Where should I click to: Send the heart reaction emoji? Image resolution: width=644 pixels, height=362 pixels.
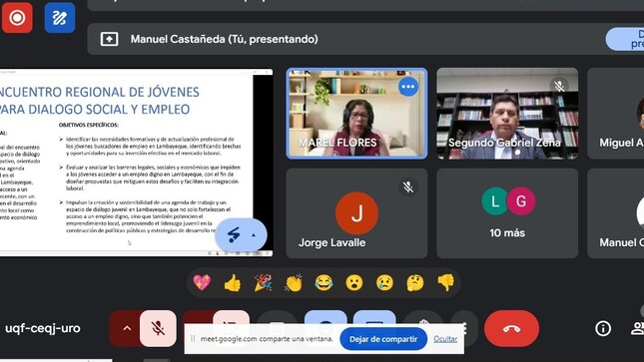tap(202, 283)
